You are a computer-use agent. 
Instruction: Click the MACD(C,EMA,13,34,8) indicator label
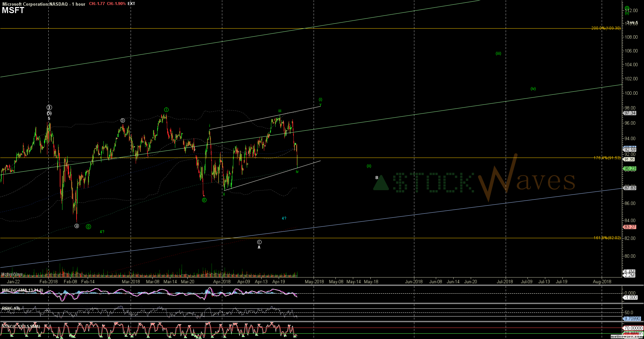22,290
